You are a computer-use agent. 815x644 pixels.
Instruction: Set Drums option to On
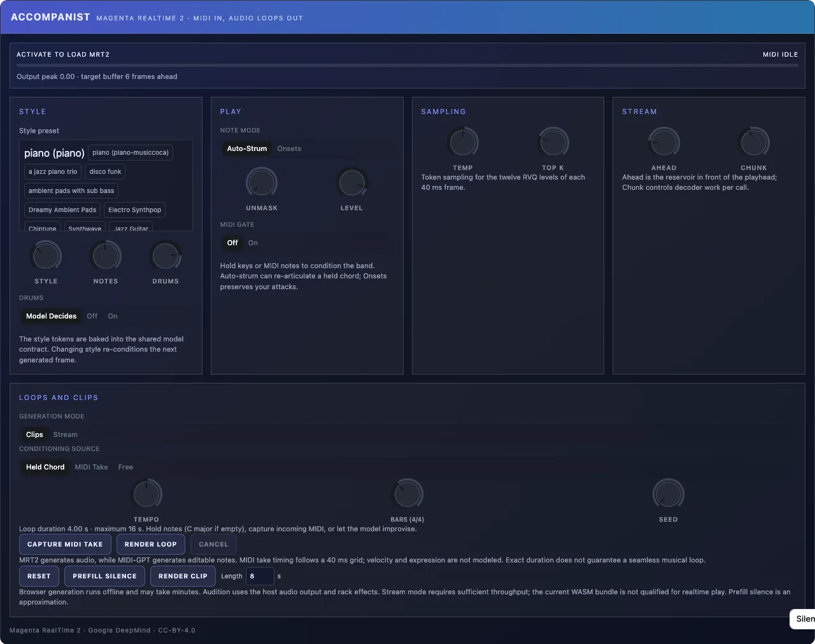point(113,316)
